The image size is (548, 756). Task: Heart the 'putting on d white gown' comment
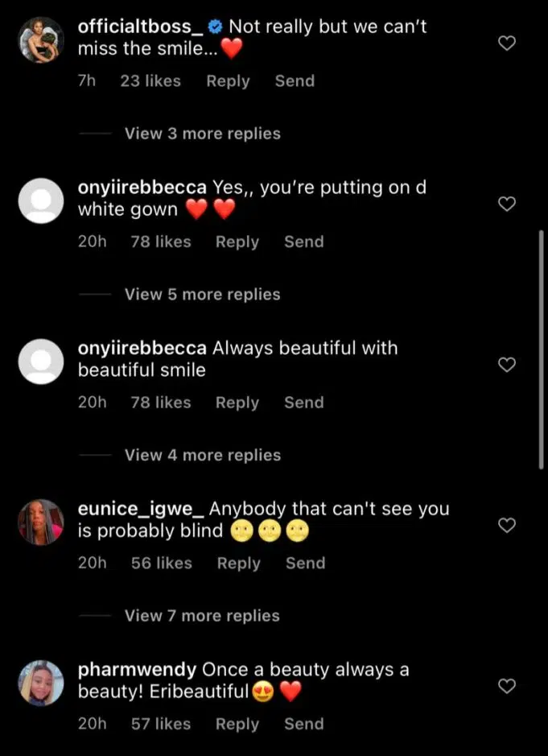(x=507, y=204)
